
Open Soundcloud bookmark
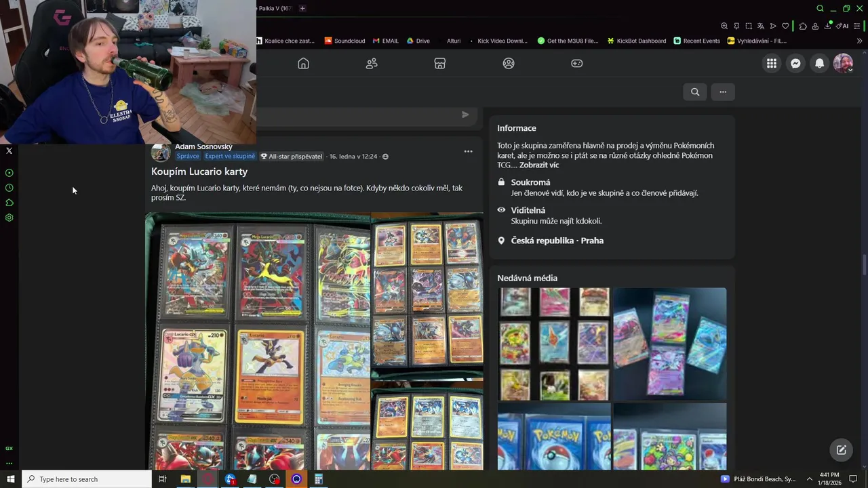tap(344, 41)
